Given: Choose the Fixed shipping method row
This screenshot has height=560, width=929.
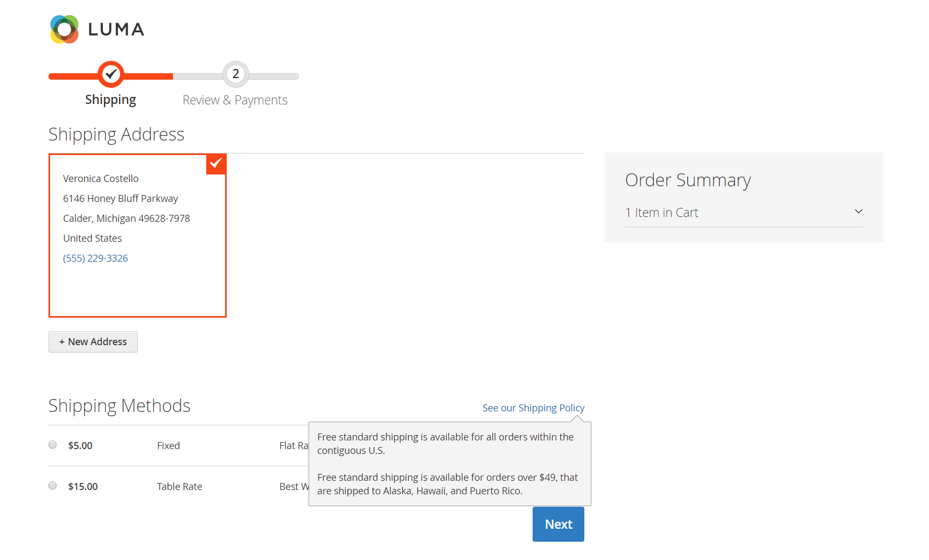Looking at the screenshot, I should pyautogui.click(x=178, y=446).
